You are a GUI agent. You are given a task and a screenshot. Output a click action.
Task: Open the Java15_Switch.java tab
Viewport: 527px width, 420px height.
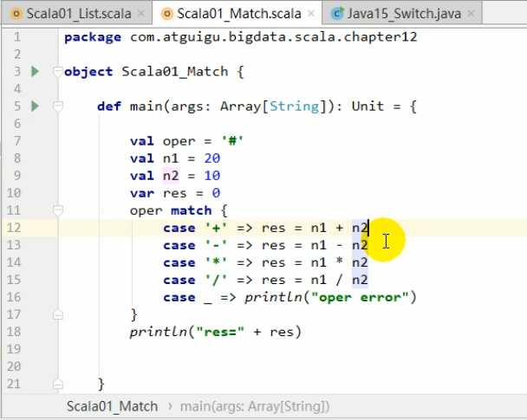tap(404, 14)
